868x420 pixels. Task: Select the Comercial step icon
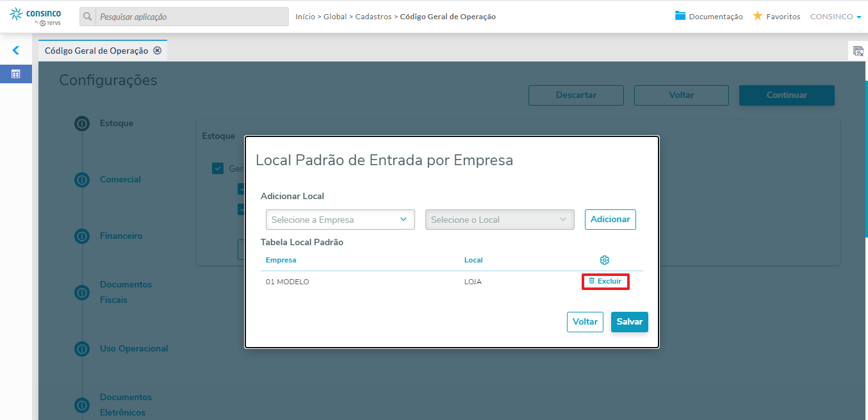[x=82, y=180]
